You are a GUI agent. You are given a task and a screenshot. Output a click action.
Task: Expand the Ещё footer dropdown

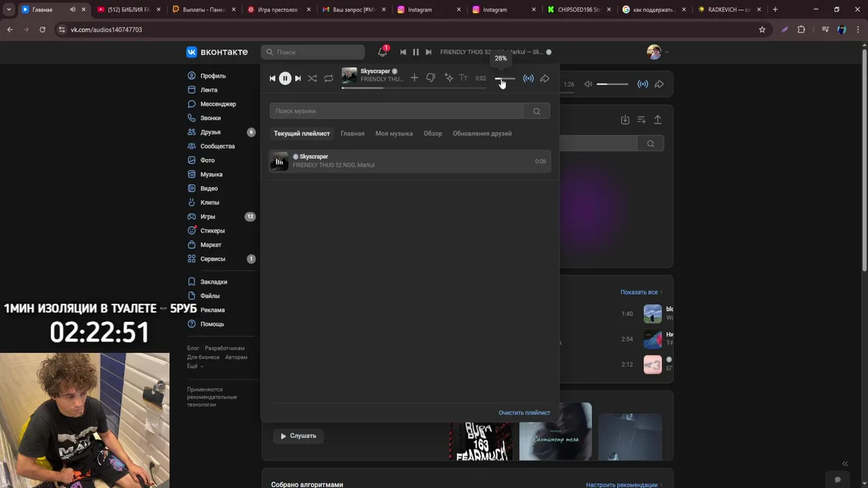(x=195, y=366)
